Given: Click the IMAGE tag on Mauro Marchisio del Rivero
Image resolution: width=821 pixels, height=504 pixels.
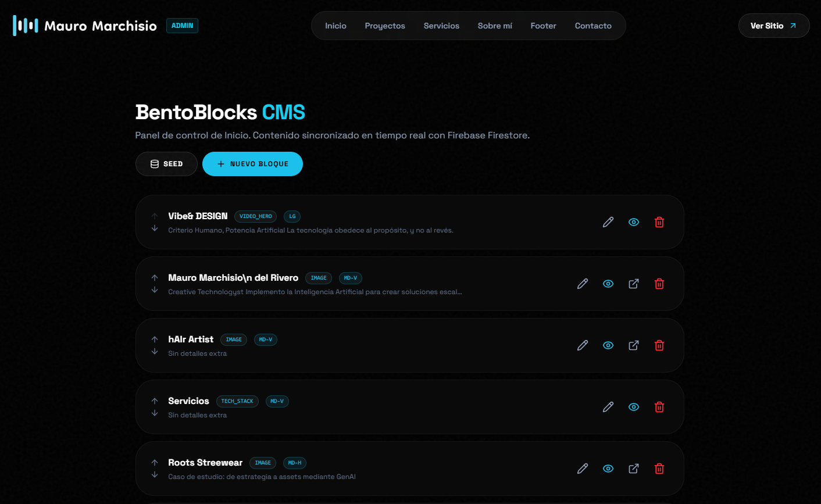Looking at the screenshot, I should coord(319,278).
